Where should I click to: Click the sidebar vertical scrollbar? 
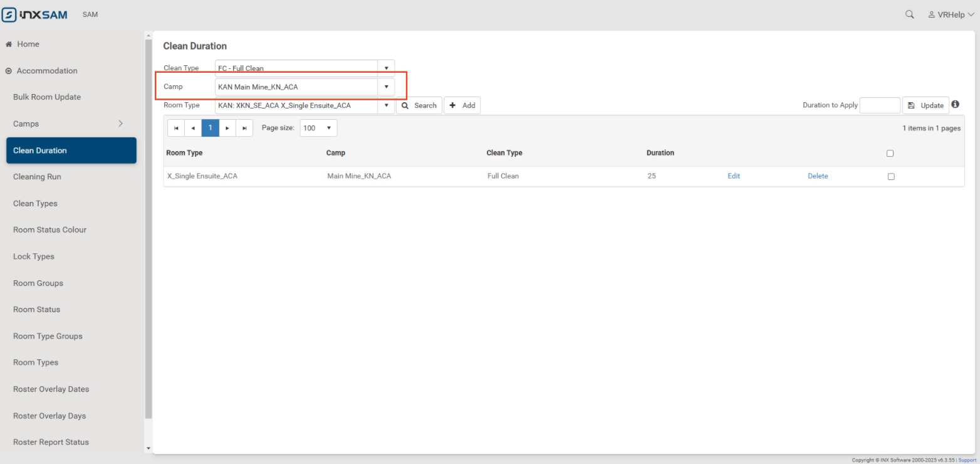149,228
